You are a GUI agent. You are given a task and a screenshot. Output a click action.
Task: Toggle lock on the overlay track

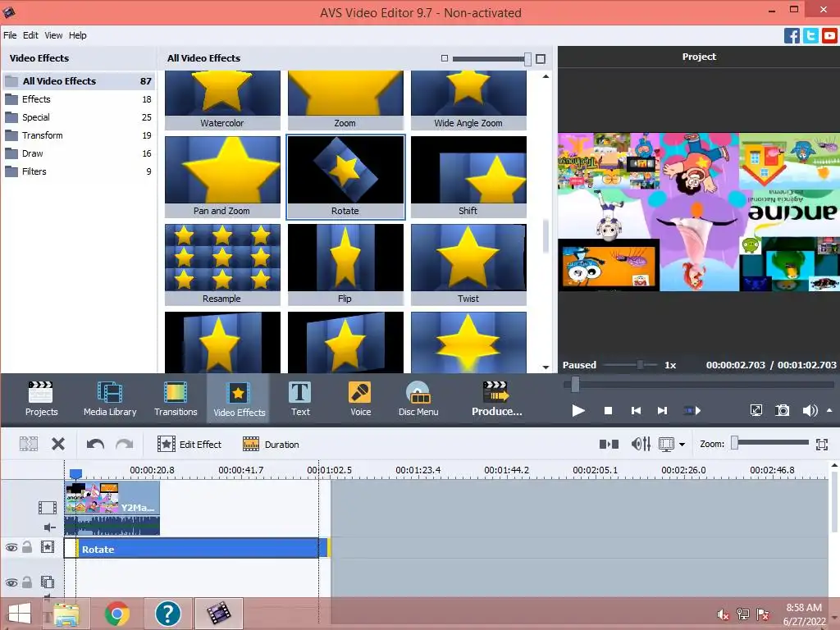coord(27,582)
